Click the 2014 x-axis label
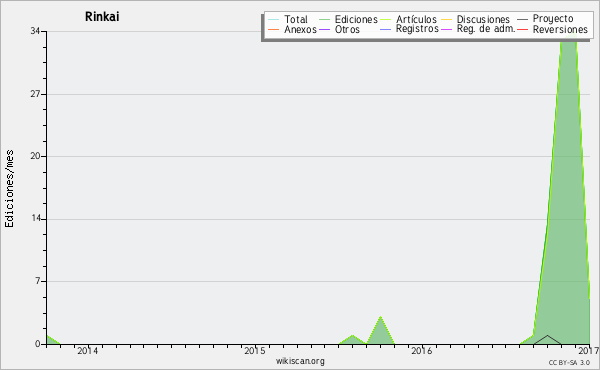The width and height of the screenshot is (600, 370). coord(88,351)
